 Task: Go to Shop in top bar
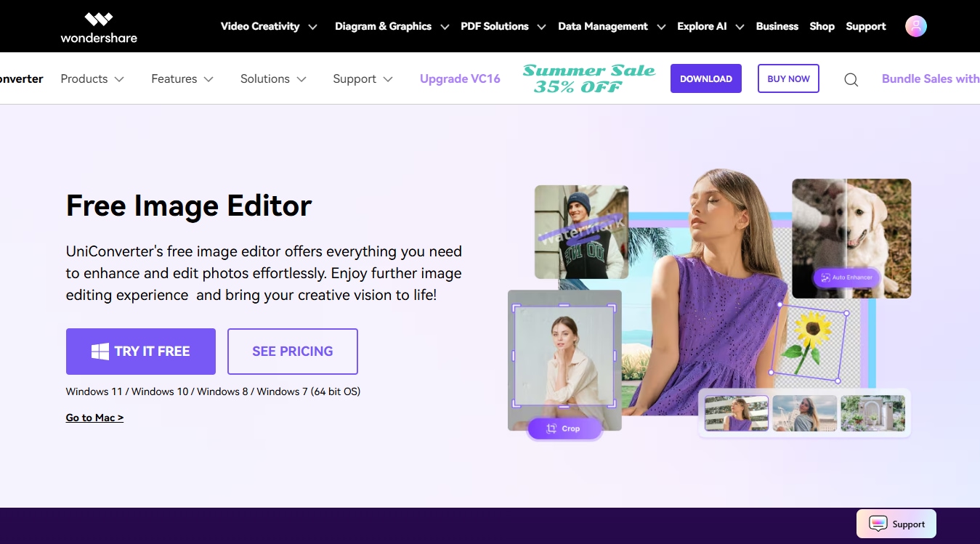822,26
